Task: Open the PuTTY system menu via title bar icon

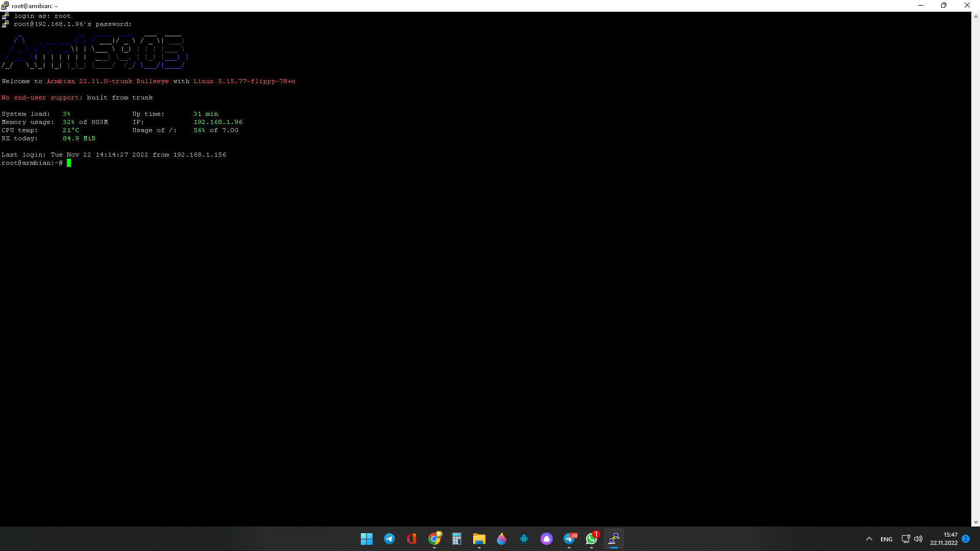Action: [6, 6]
